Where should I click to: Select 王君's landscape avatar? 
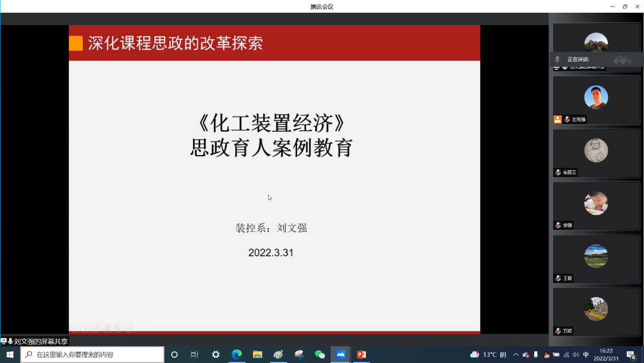596,256
